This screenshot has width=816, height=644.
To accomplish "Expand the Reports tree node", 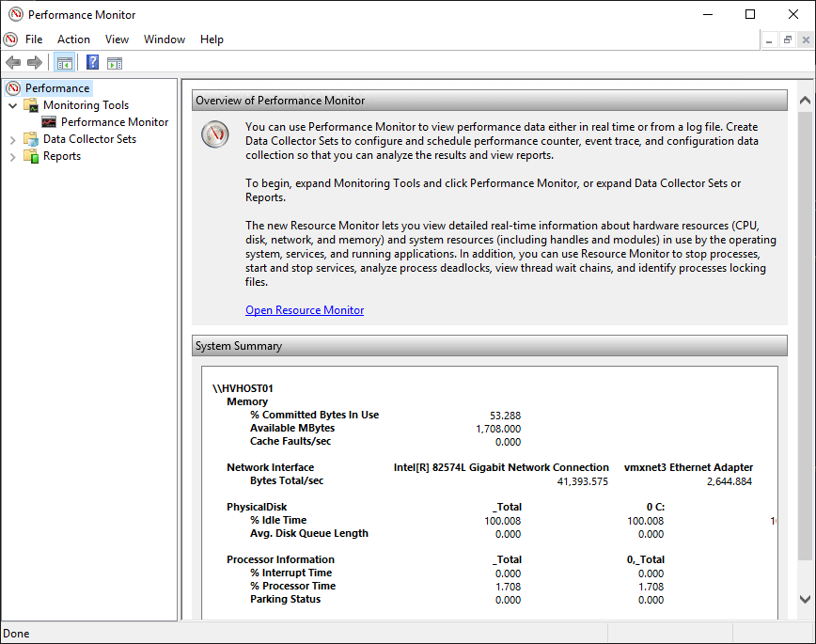I will coord(13,157).
